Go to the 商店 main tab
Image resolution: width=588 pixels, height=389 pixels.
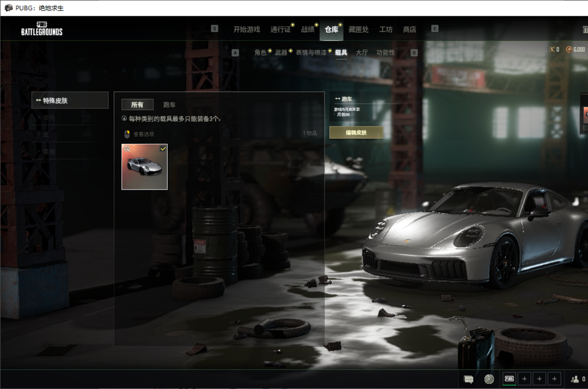(409, 29)
